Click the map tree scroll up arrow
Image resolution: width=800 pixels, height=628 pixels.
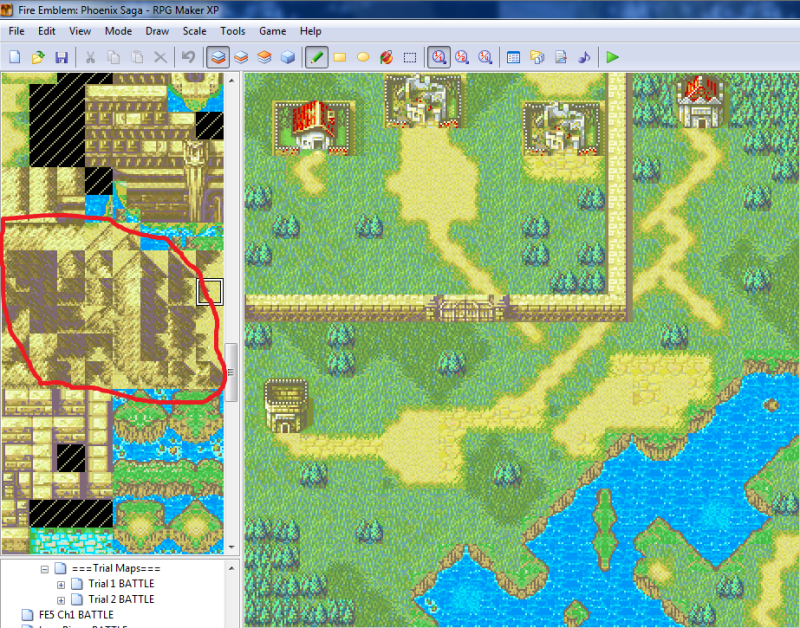click(x=232, y=568)
